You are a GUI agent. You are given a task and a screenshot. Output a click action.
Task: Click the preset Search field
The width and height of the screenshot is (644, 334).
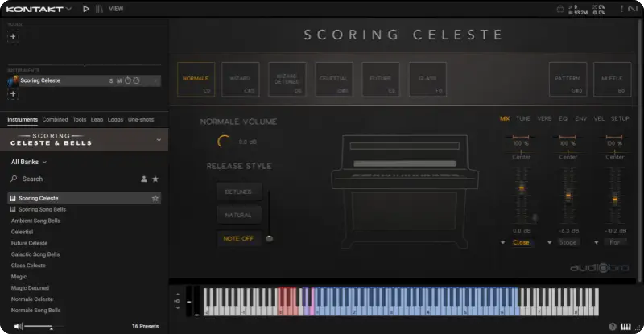click(x=74, y=179)
